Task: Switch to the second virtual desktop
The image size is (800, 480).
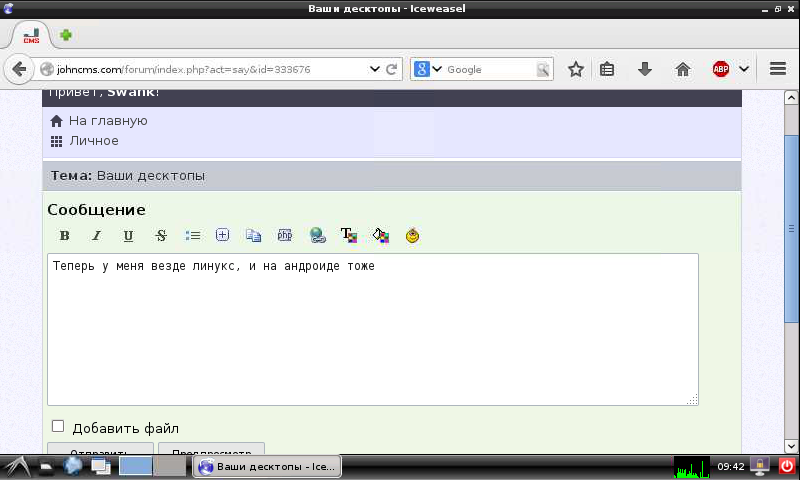Action: (170, 466)
